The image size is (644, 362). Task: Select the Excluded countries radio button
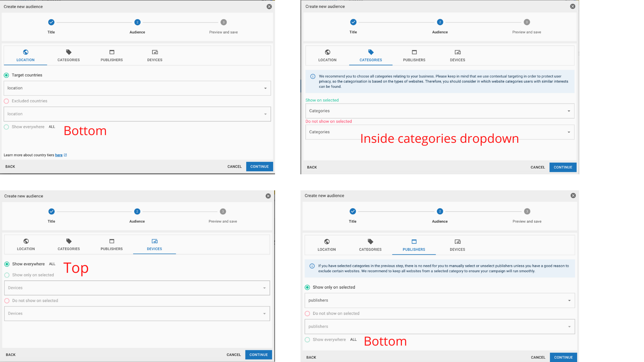point(6,101)
